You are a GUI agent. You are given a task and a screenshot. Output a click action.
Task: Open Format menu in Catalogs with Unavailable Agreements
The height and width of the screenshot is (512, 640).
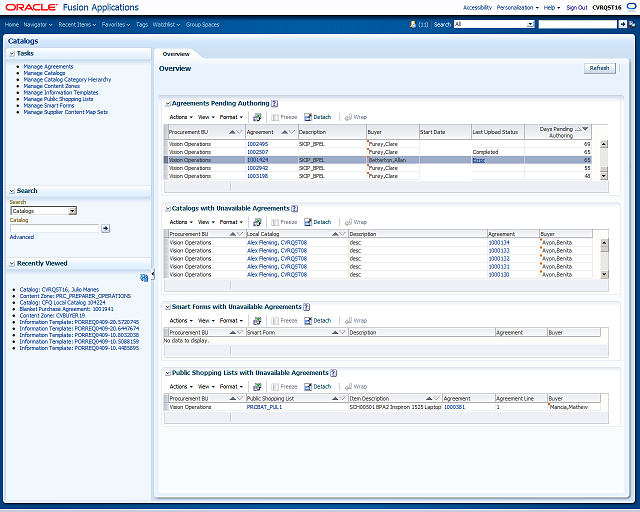(x=231, y=222)
